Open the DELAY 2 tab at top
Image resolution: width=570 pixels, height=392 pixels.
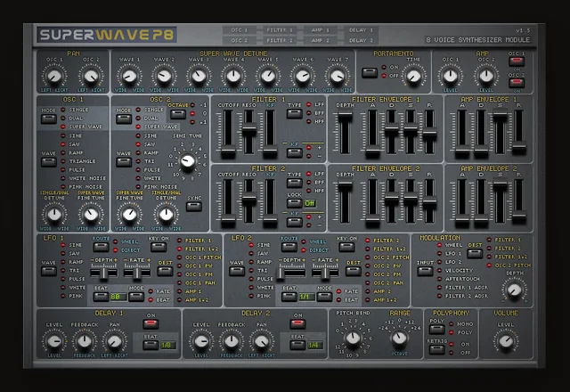(361, 40)
